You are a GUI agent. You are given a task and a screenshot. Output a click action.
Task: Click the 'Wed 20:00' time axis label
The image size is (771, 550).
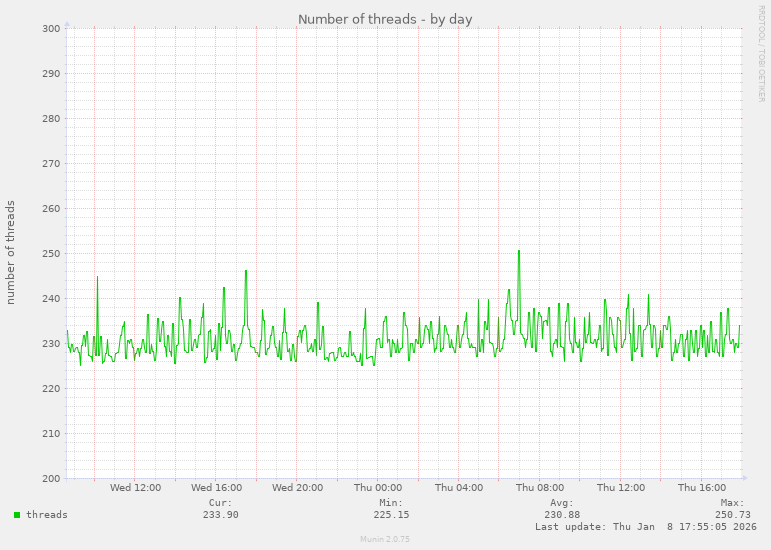(x=297, y=488)
